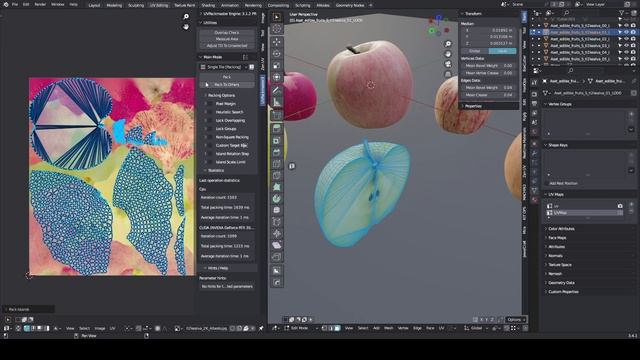Image resolution: width=640 pixels, height=360 pixels.
Task: Choose the Annotate pencil tool
Action: point(277,90)
